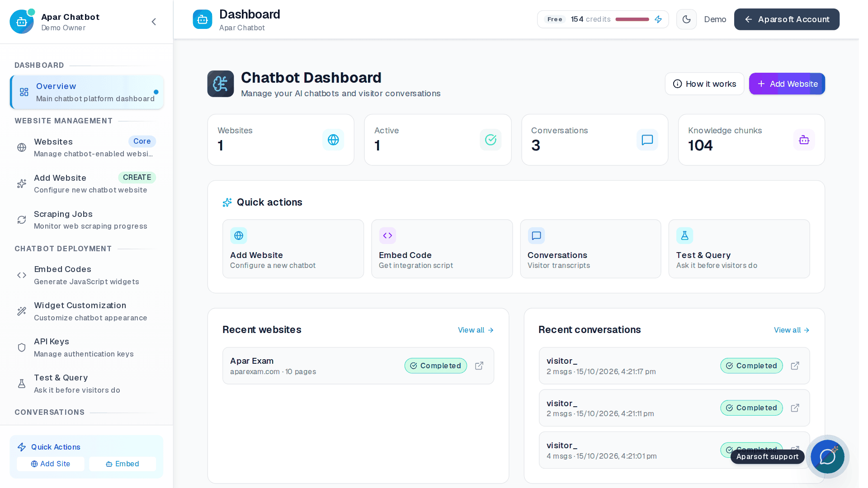Viewport: 868px width, 488px height.
Task: Click Embed in sidebar Quick Actions
Action: (123, 464)
